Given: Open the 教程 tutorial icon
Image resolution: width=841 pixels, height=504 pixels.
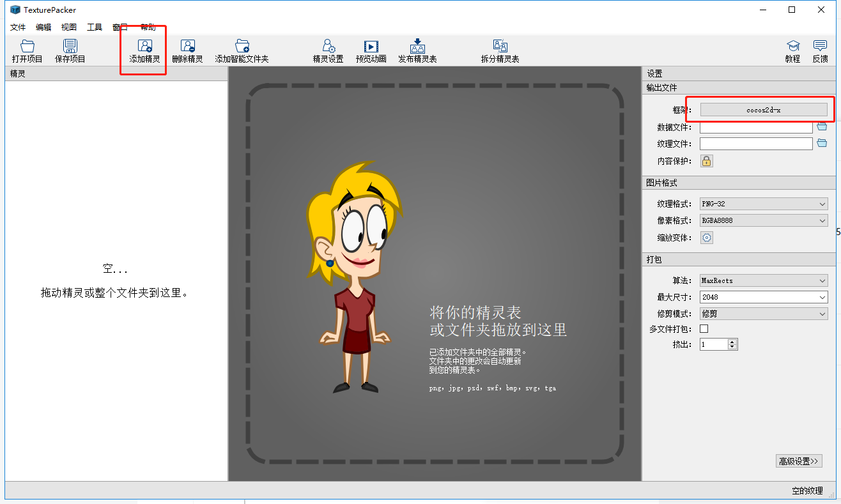Looking at the screenshot, I should (x=793, y=50).
